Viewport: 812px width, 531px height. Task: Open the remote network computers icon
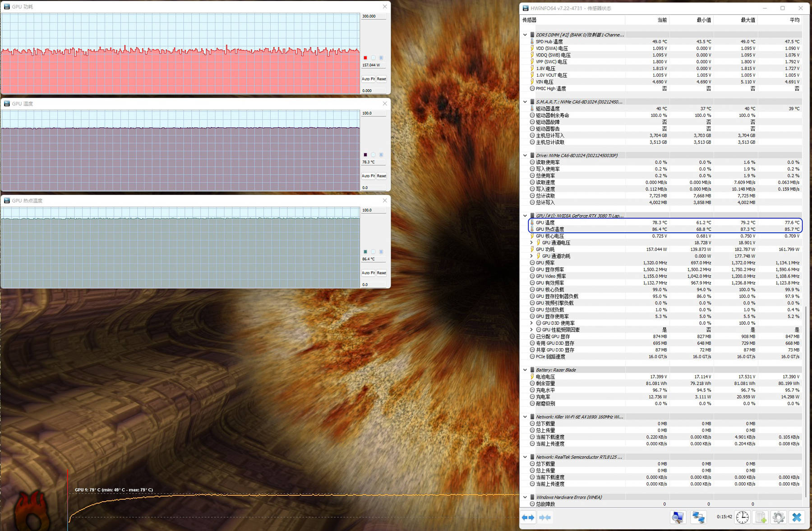698,517
